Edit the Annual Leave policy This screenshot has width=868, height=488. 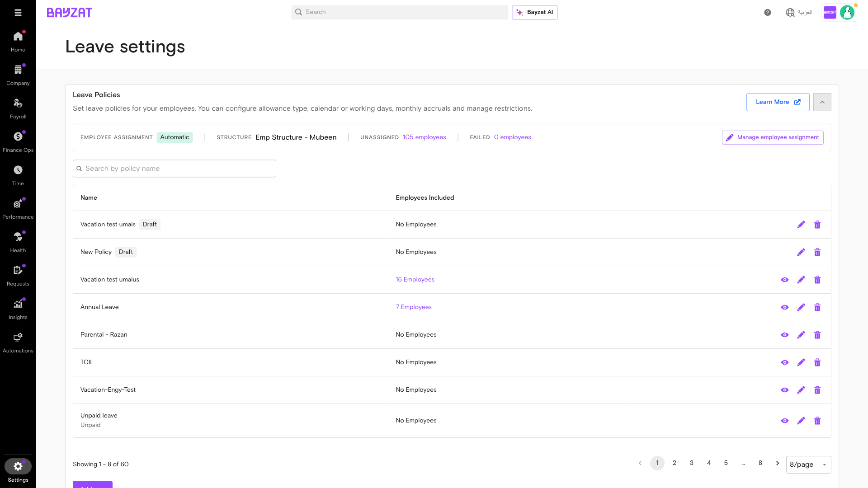(801, 307)
